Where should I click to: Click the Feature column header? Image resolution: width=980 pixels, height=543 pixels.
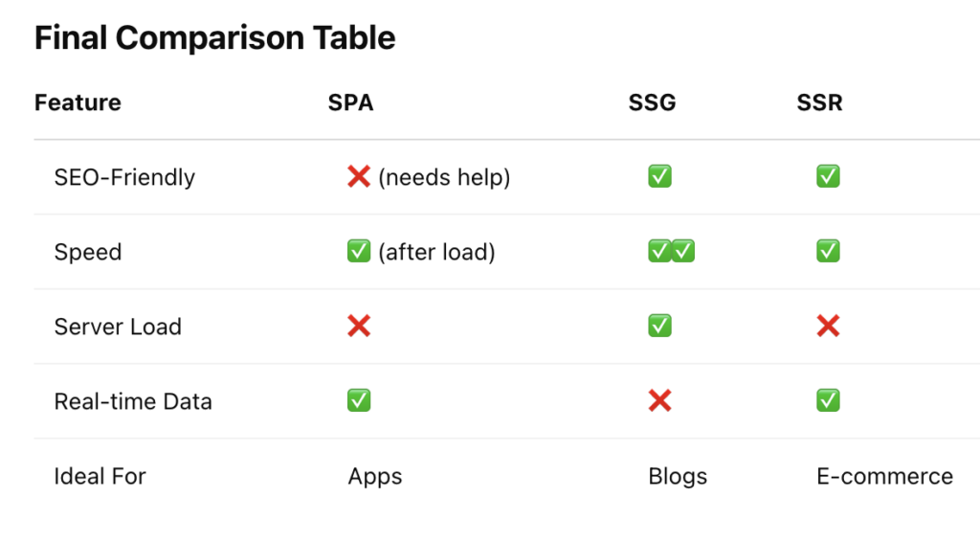pos(78,102)
